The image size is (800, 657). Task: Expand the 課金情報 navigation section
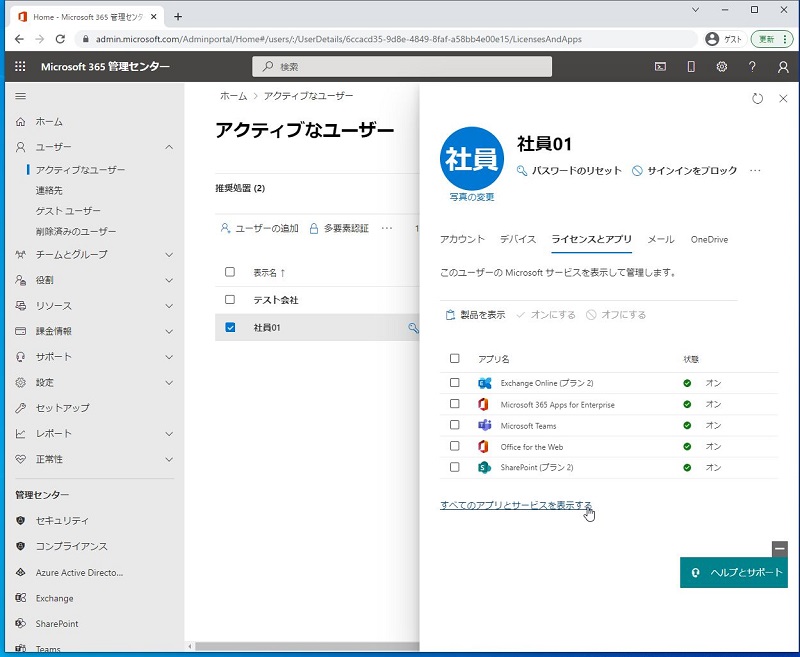coord(169,331)
